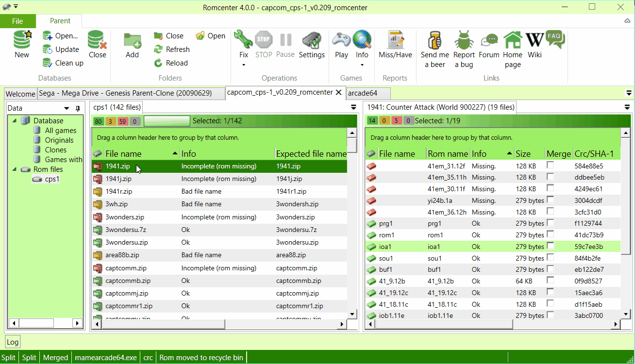This screenshot has height=364, width=635.
Task: Click the FAQ speech bubble icon
Action: (x=555, y=39)
